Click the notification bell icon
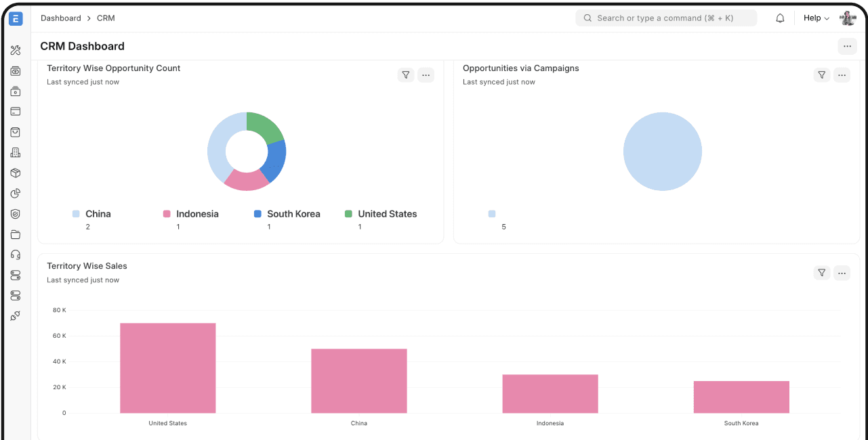 point(780,18)
